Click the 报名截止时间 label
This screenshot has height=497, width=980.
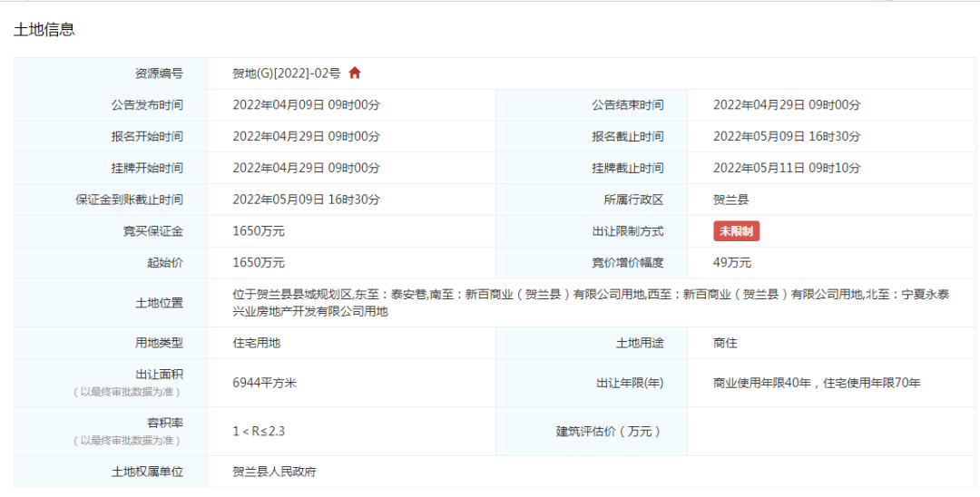628,137
